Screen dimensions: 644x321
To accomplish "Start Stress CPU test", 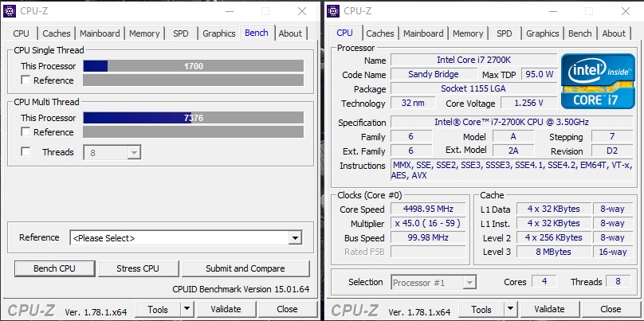I will (138, 268).
